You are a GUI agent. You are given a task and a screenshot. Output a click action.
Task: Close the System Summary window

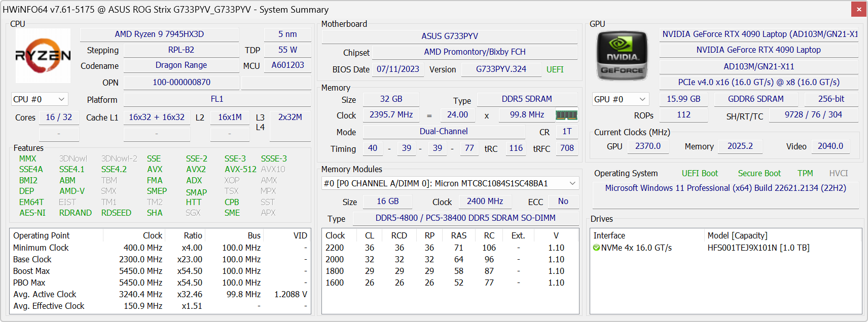(x=859, y=9)
